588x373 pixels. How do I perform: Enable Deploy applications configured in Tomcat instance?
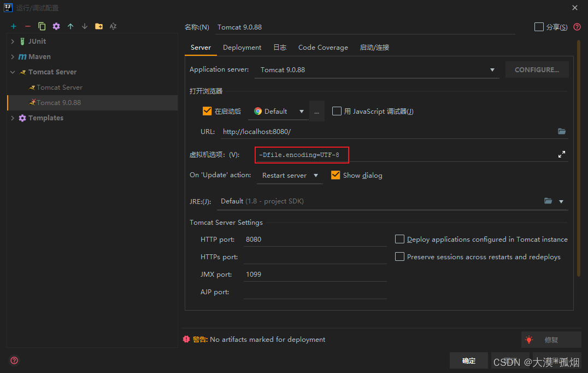(x=400, y=239)
